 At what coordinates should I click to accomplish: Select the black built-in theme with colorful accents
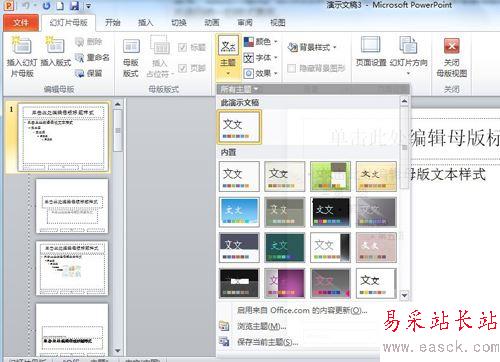coord(330,212)
